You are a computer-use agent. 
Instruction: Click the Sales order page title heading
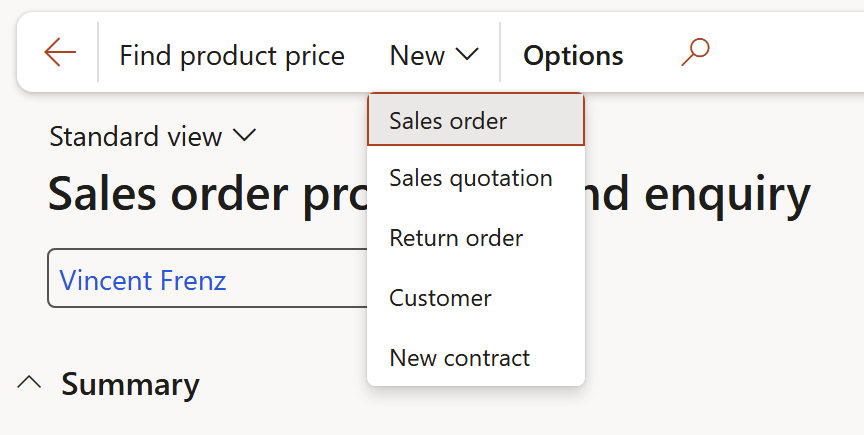(x=200, y=195)
